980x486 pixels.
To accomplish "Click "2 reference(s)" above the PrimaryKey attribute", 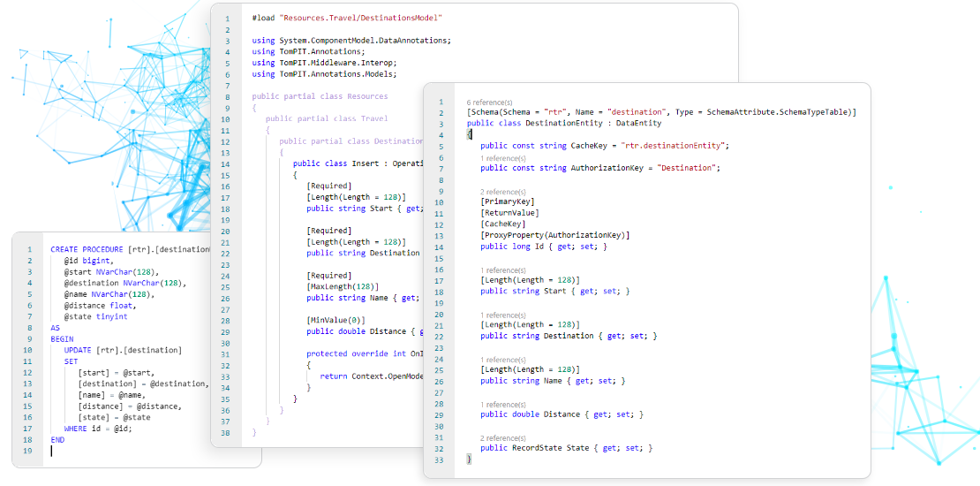I will [x=503, y=192].
